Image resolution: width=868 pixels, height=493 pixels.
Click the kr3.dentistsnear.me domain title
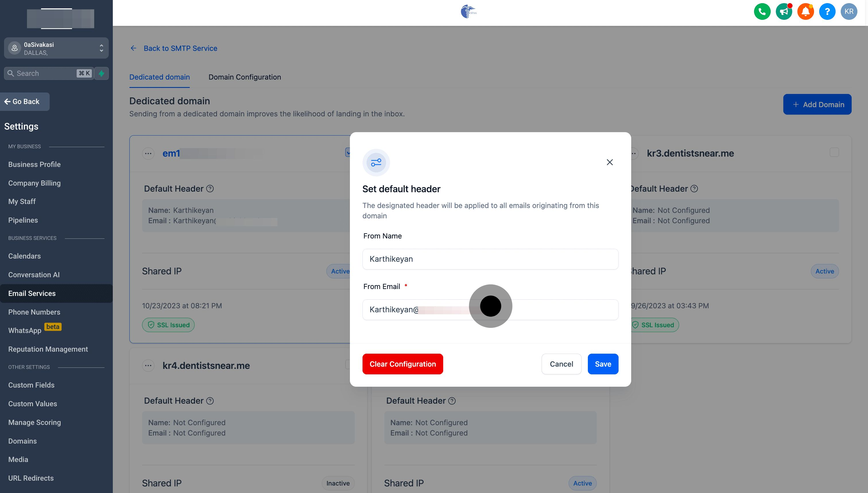tap(690, 153)
